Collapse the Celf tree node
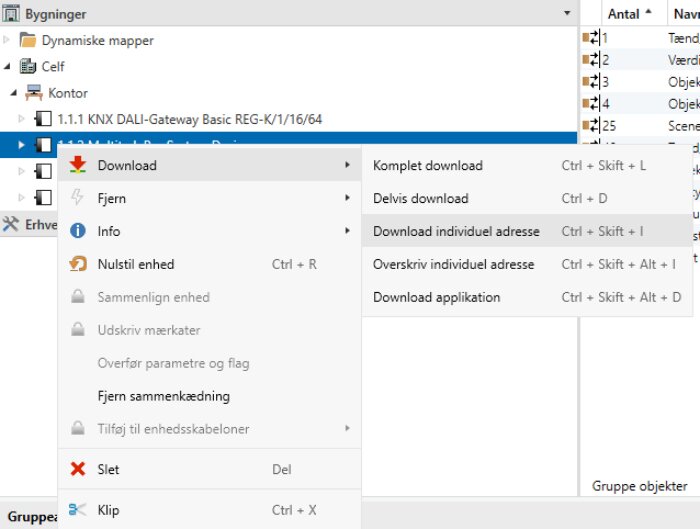The image size is (700, 529). (8, 67)
